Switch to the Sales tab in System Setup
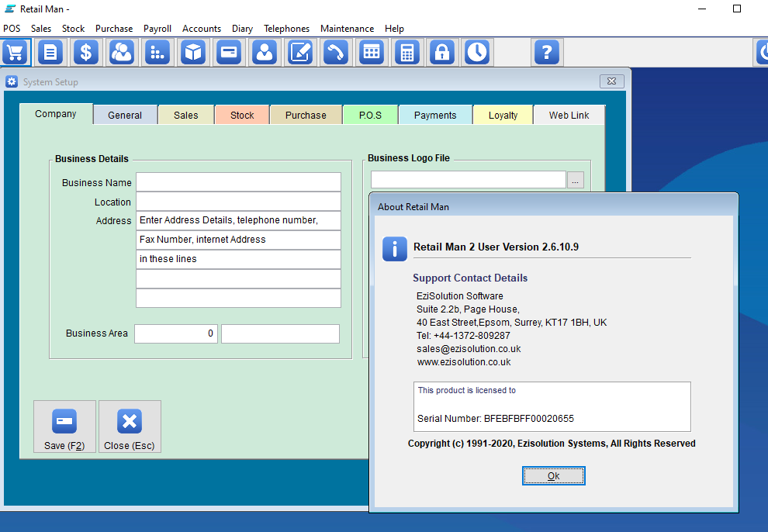 [186, 115]
